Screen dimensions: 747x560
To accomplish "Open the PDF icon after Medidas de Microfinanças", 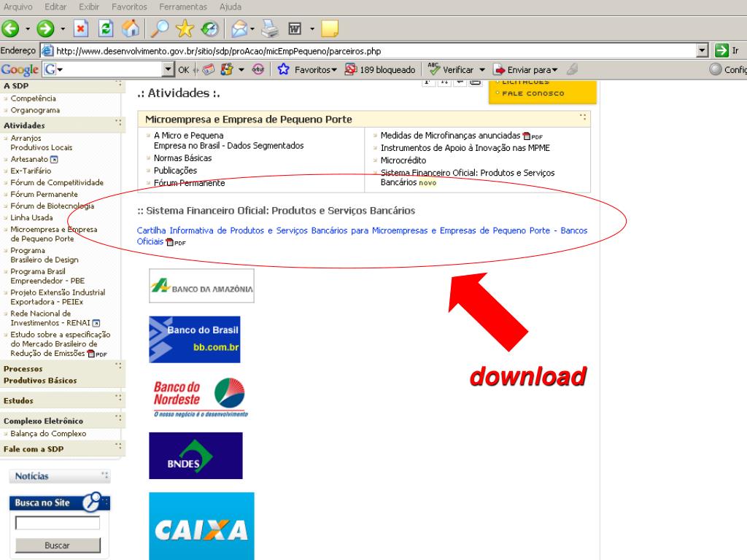I will tap(533, 136).
